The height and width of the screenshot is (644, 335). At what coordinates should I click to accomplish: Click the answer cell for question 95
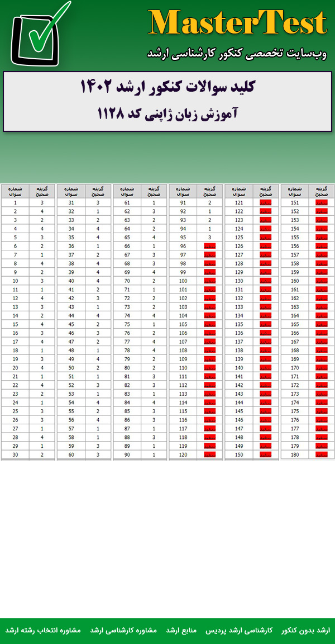coord(209,238)
